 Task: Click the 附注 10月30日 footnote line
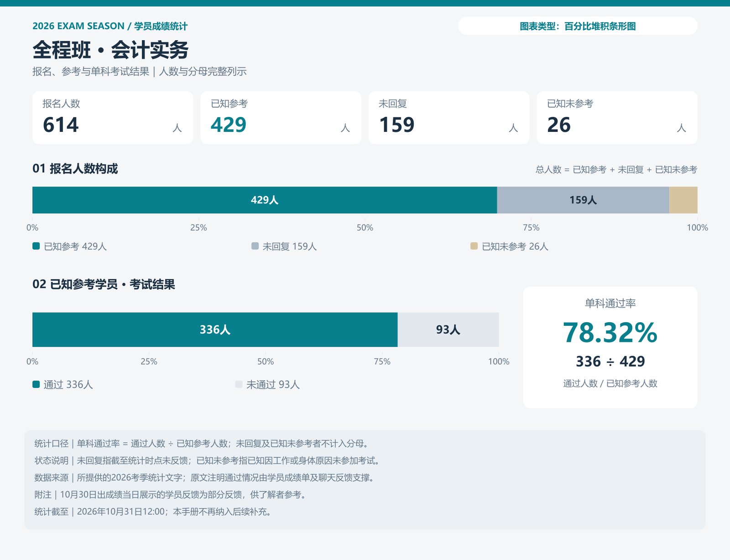(171, 495)
